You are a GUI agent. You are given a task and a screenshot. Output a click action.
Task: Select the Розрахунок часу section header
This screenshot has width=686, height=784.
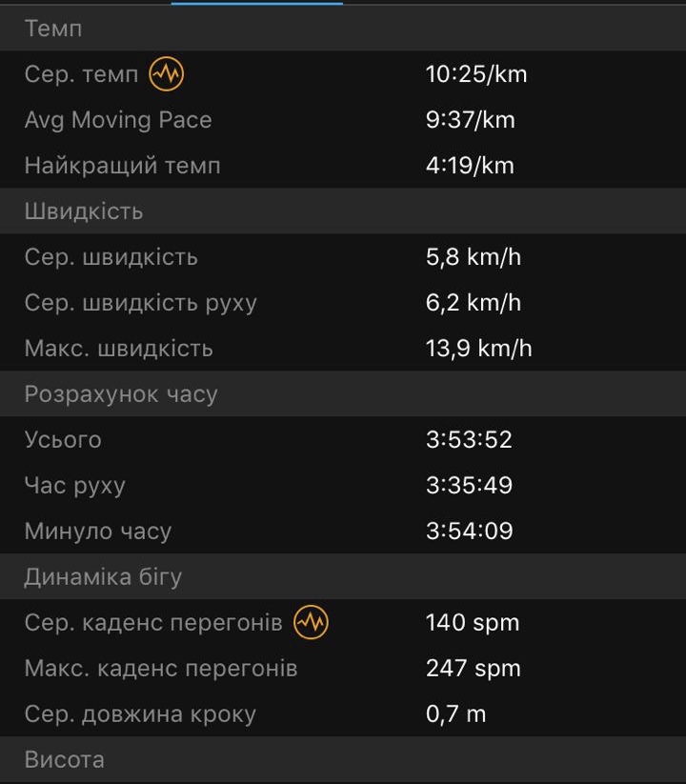pos(121,393)
